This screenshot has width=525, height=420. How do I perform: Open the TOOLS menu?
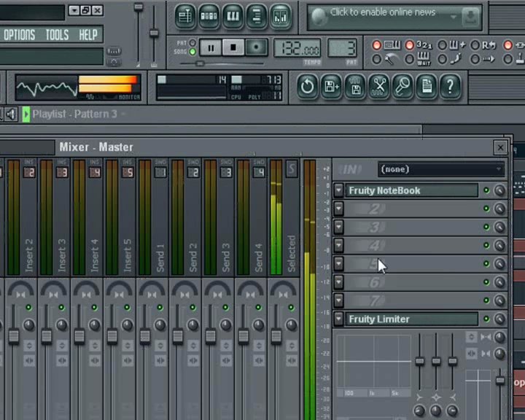coord(58,35)
